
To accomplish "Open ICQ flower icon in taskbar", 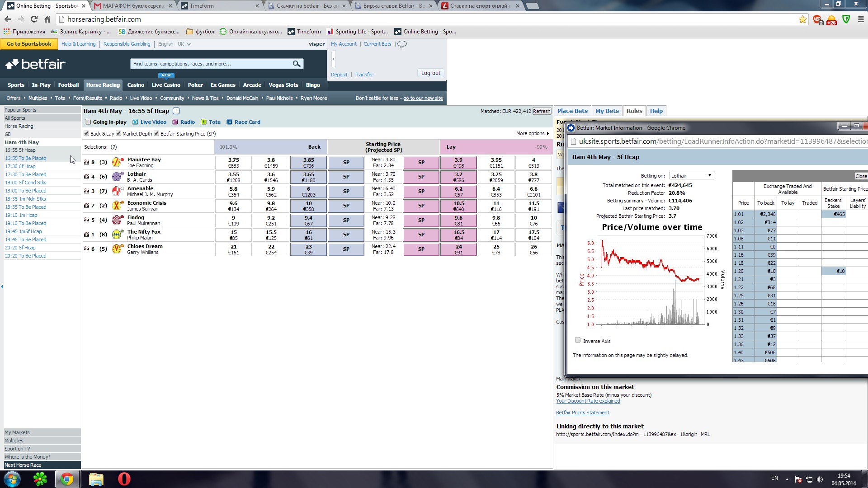I will point(40,479).
